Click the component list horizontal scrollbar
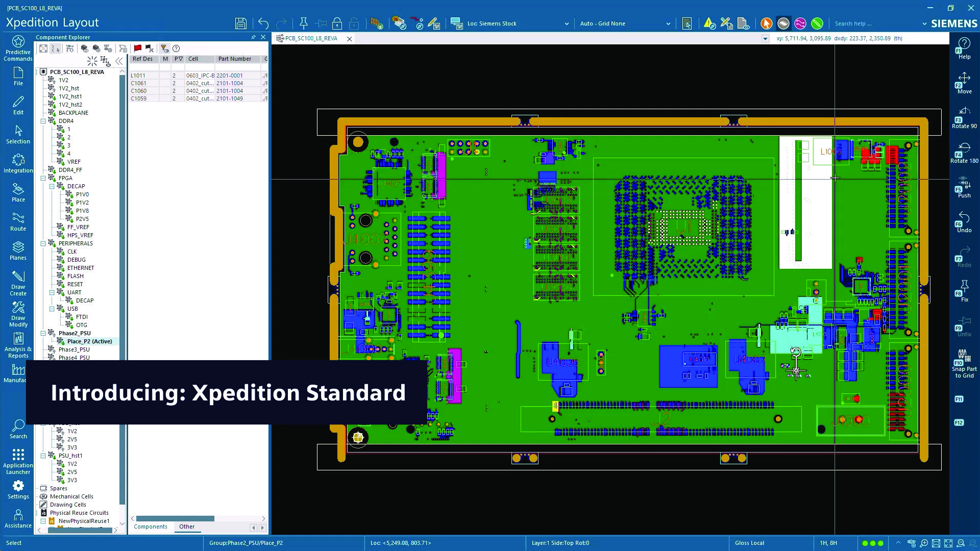Image resolution: width=980 pixels, height=551 pixels. 175,518
